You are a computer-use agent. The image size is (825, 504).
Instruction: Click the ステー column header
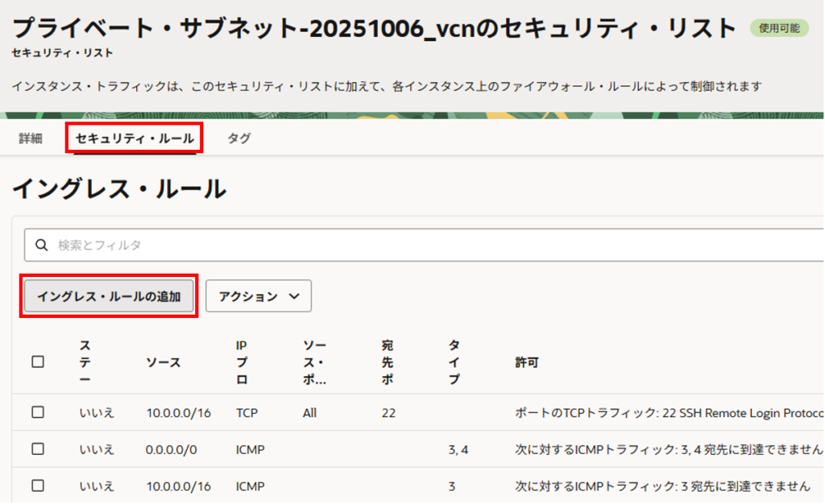click(x=85, y=362)
